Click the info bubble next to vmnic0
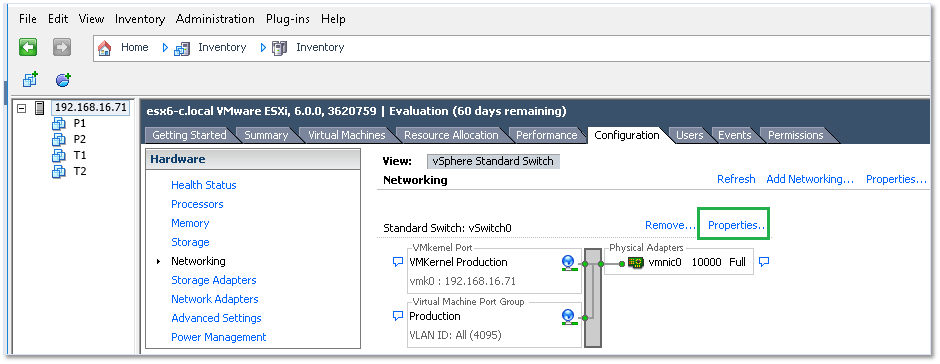Image resolution: width=940 pixels, height=364 pixels. [x=764, y=262]
